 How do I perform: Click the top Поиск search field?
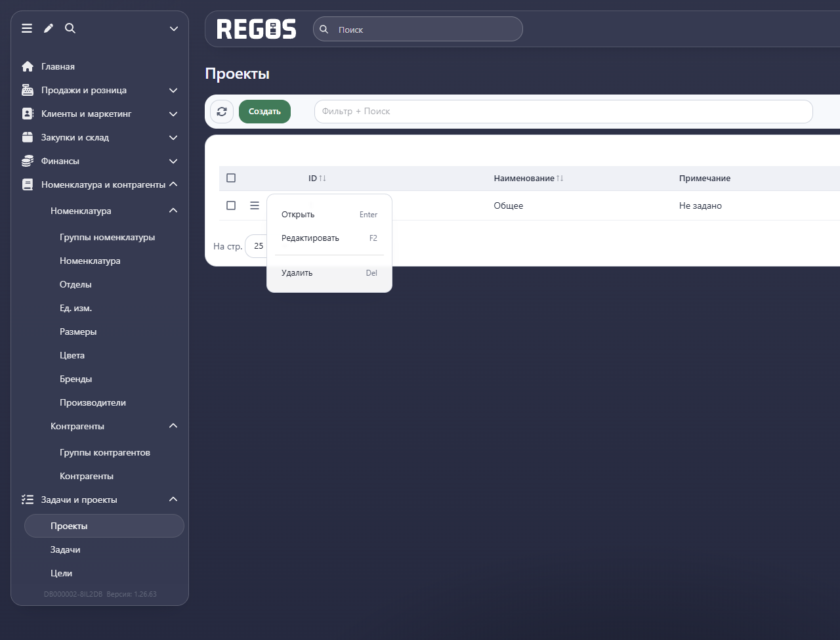click(418, 29)
